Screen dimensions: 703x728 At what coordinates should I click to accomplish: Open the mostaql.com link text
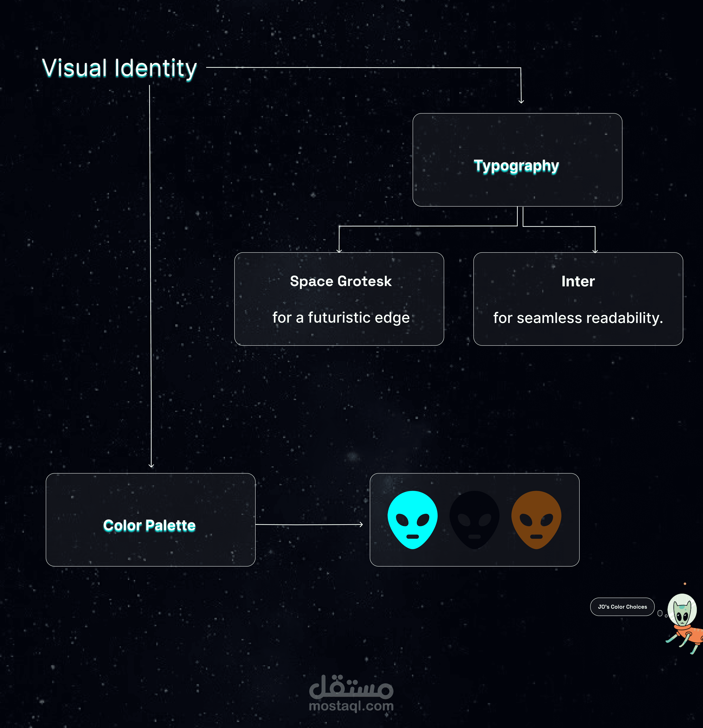(351, 706)
